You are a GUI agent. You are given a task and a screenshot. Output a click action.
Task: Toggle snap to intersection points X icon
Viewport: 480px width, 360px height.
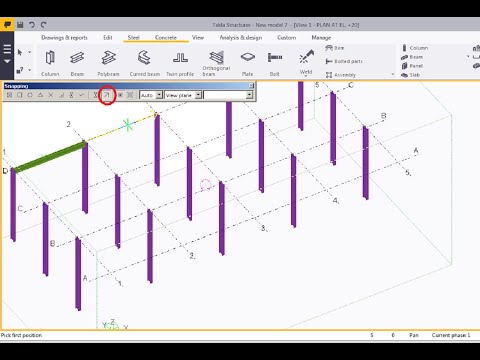(51, 95)
